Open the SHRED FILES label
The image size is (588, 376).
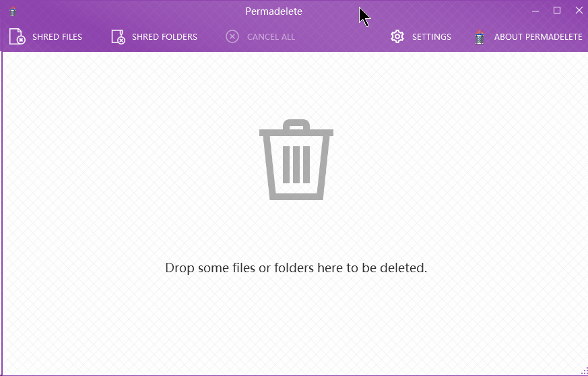(x=57, y=37)
